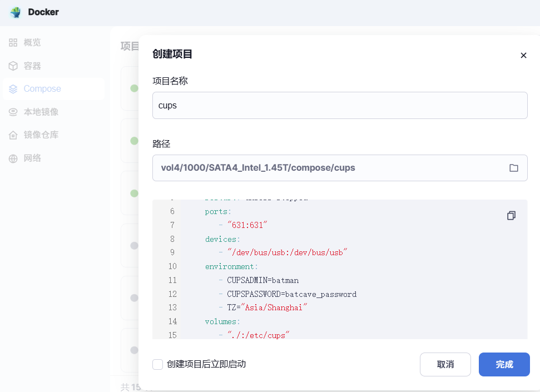Viewport: 540px width, 392px height.
Task: Open the 镜像仓库 image registry section
Action: pyautogui.click(x=53, y=135)
